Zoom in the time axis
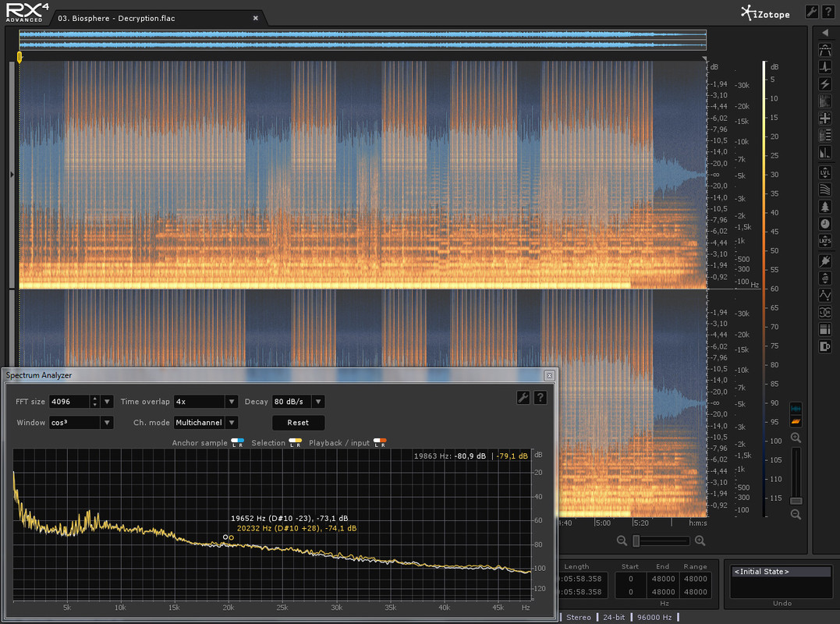The image size is (840, 624). coord(700,541)
